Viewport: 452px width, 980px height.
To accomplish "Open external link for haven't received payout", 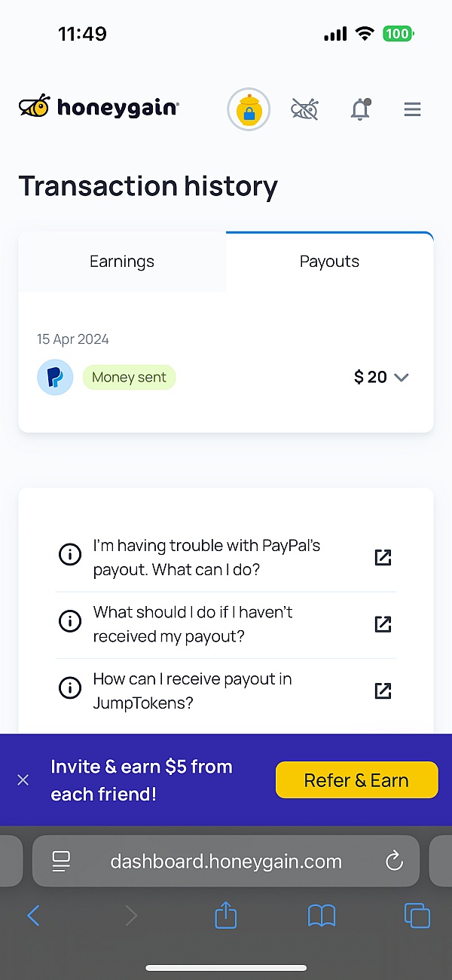I will pyautogui.click(x=383, y=623).
